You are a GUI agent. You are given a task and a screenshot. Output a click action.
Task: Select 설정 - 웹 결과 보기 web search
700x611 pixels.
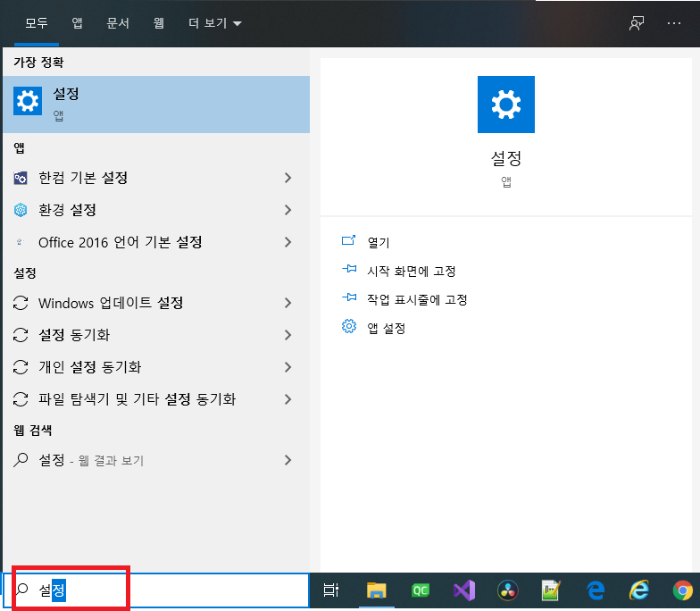pyautogui.click(x=156, y=460)
